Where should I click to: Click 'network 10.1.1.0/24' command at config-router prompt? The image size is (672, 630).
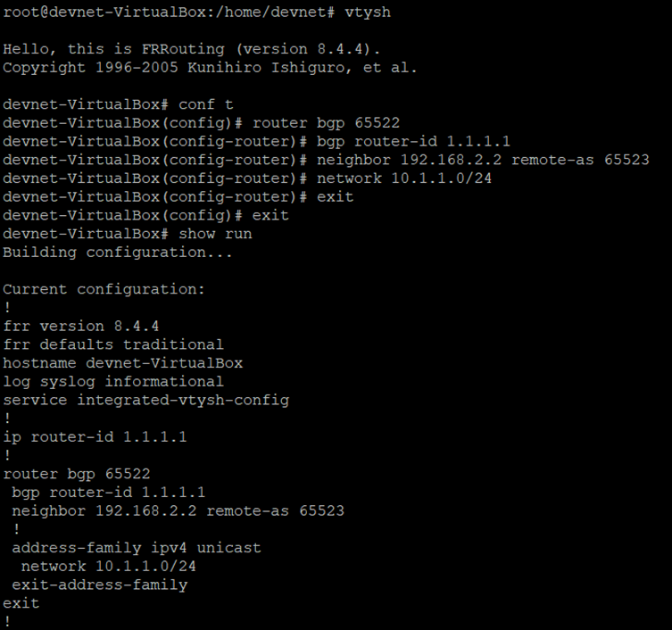(404, 178)
